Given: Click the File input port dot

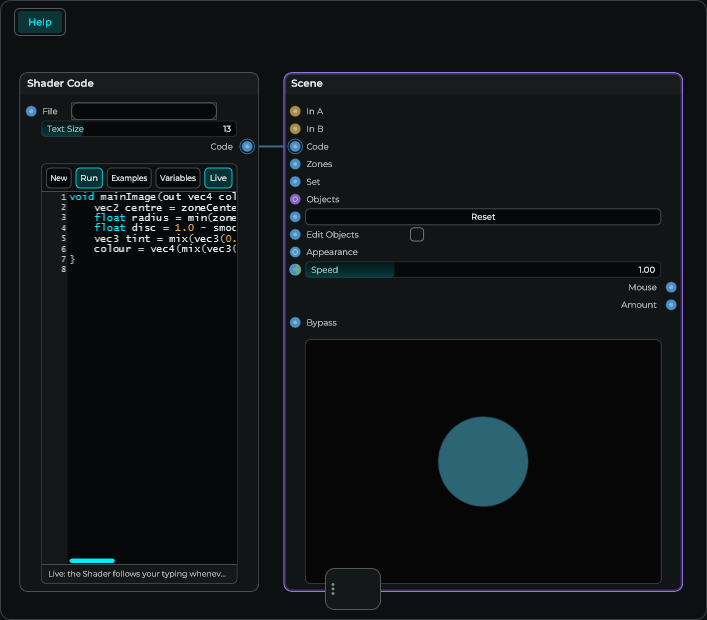Looking at the screenshot, I should click(31, 111).
